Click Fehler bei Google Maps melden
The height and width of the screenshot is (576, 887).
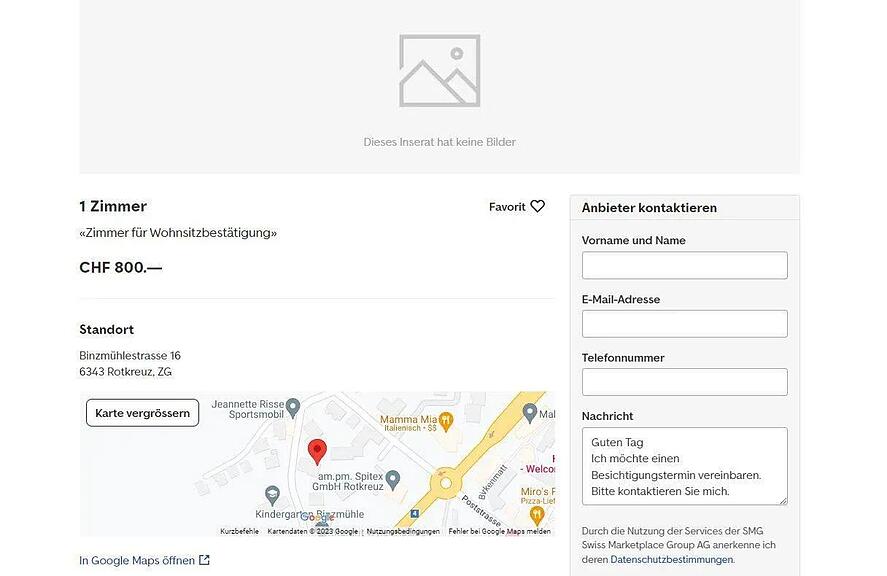click(499, 531)
